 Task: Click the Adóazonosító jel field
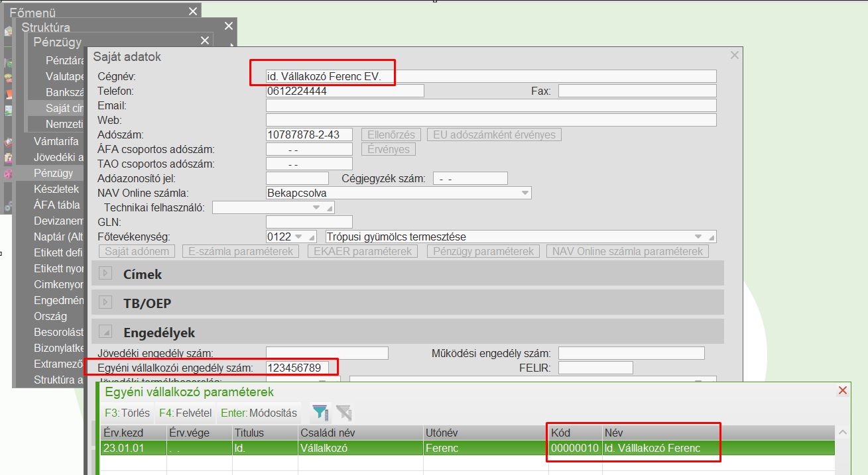[x=297, y=178]
